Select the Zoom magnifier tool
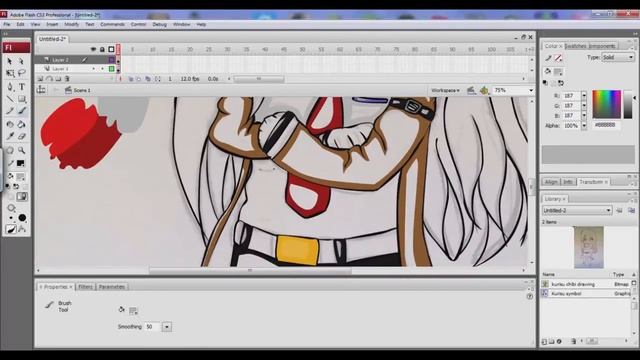The image size is (640, 360). [22, 151]
